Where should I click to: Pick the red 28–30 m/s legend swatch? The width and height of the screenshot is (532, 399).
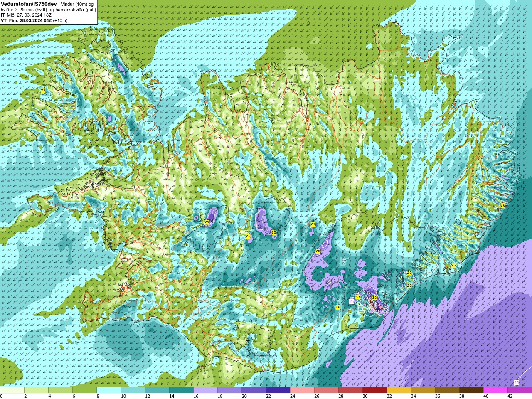click(350, 390)
